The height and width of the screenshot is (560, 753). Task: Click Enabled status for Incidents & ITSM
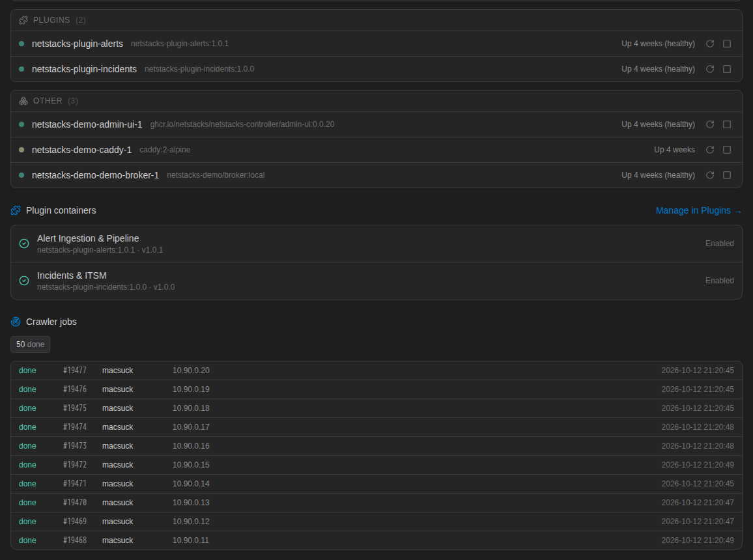(x=719, y=280)
